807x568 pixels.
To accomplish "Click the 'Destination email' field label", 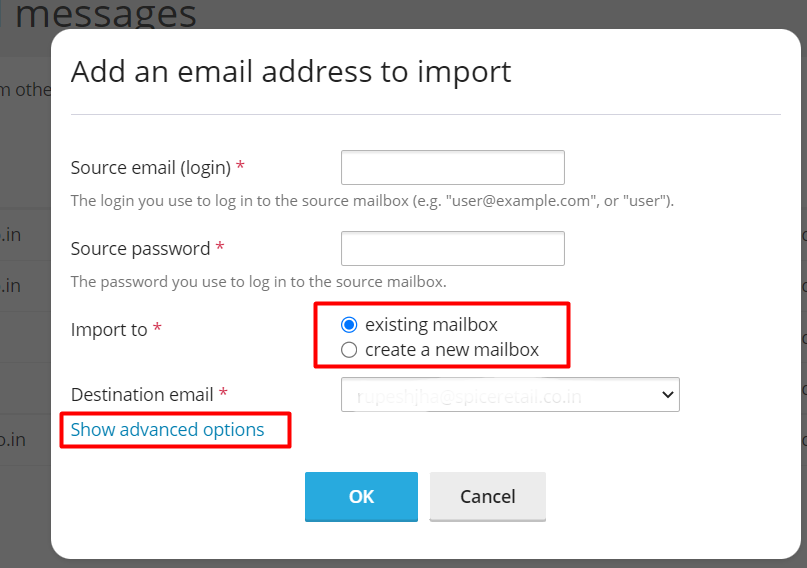I will pos(142,395).
